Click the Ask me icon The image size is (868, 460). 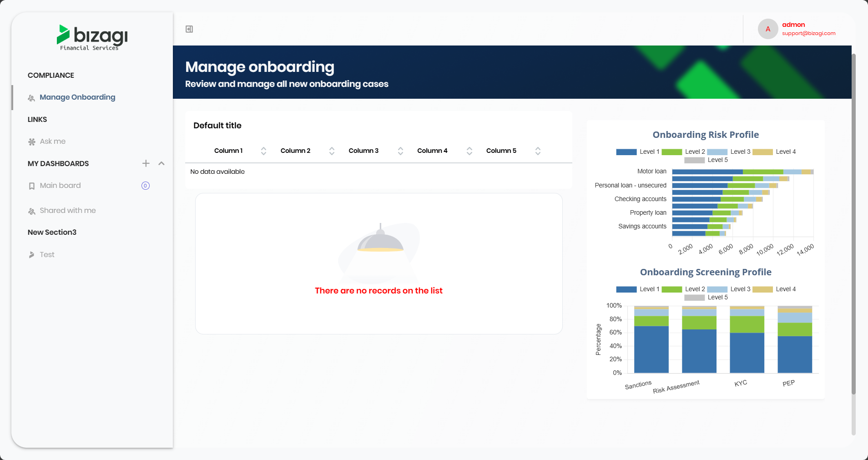tap(32, 142)
